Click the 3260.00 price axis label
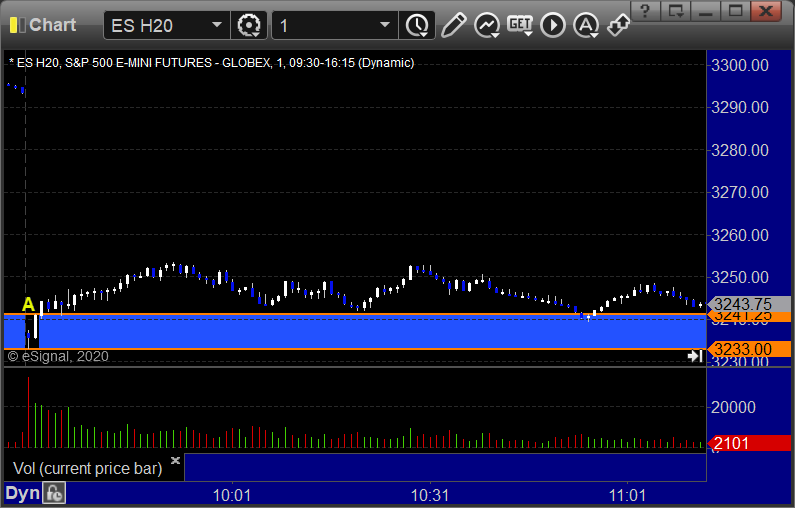 pos(740,235)
